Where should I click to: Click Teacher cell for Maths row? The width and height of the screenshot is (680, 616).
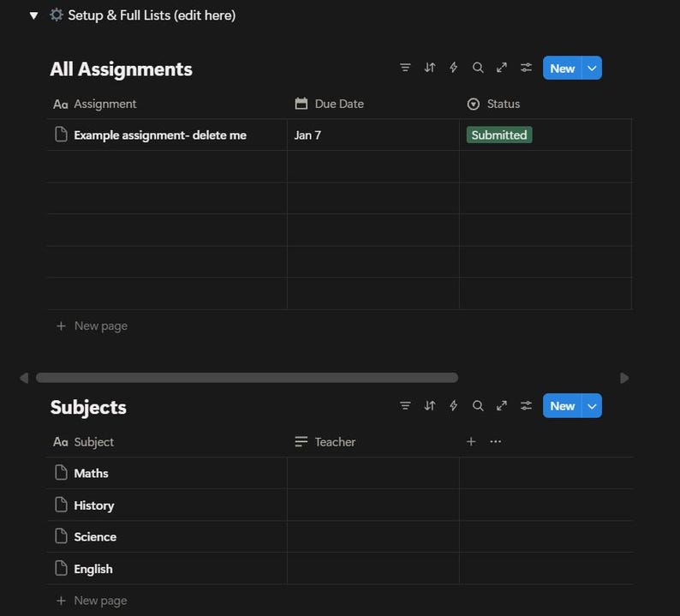(x=373, y=473)
